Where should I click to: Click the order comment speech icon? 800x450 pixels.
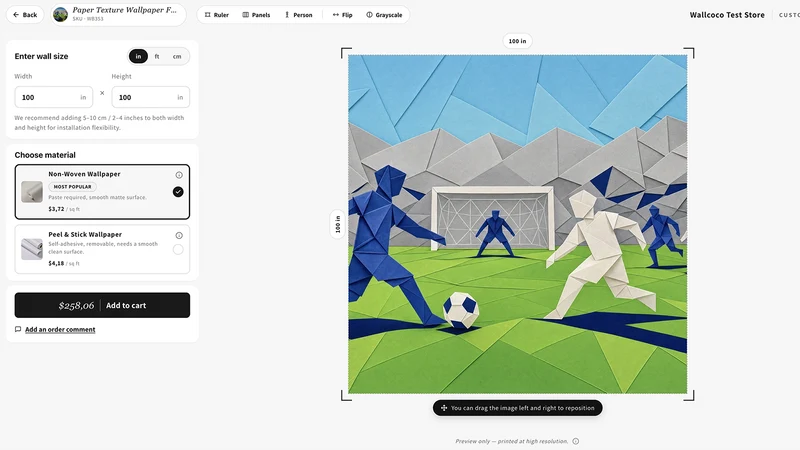tap(18, 330)
